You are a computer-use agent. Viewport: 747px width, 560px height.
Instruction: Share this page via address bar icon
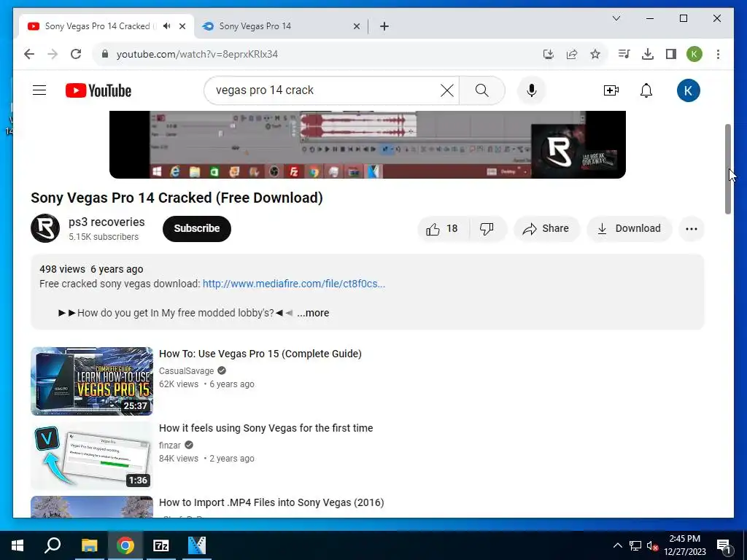pyautogui.click(x=572, y=54)
